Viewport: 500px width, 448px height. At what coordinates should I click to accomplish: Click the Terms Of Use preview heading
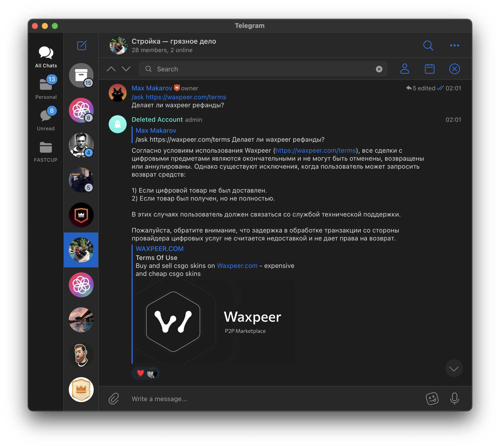tap(157, 258)
